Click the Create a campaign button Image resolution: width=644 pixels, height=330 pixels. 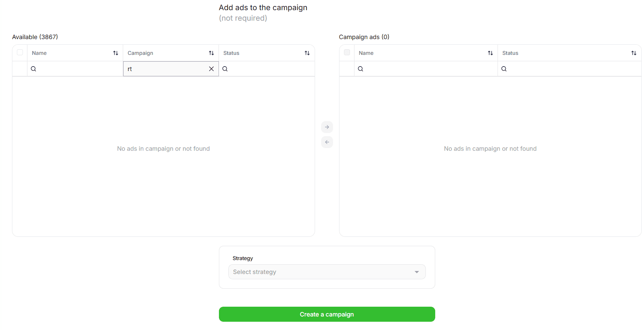click(x=327, y=314)
